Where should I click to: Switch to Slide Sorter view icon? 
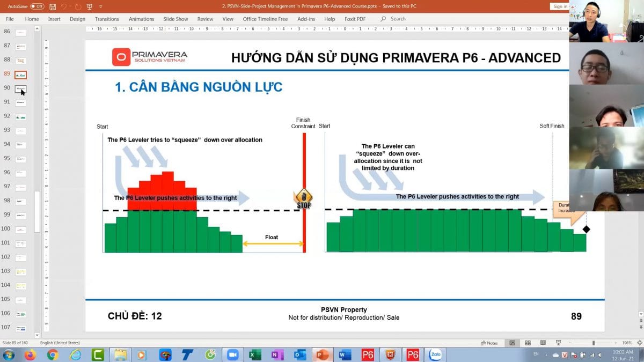(528, 343)
